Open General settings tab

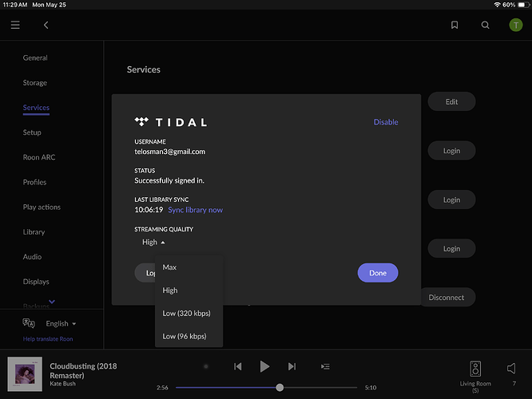[x=35, y=58]
